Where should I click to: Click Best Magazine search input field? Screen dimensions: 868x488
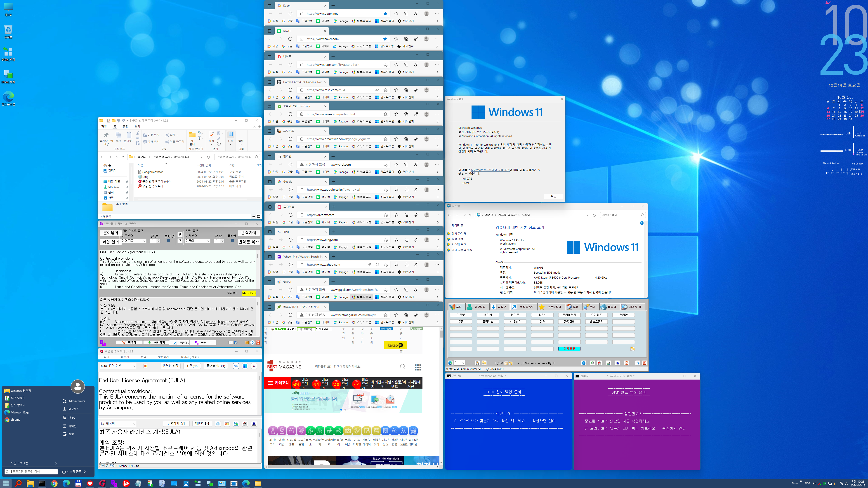tap(356, 366)
